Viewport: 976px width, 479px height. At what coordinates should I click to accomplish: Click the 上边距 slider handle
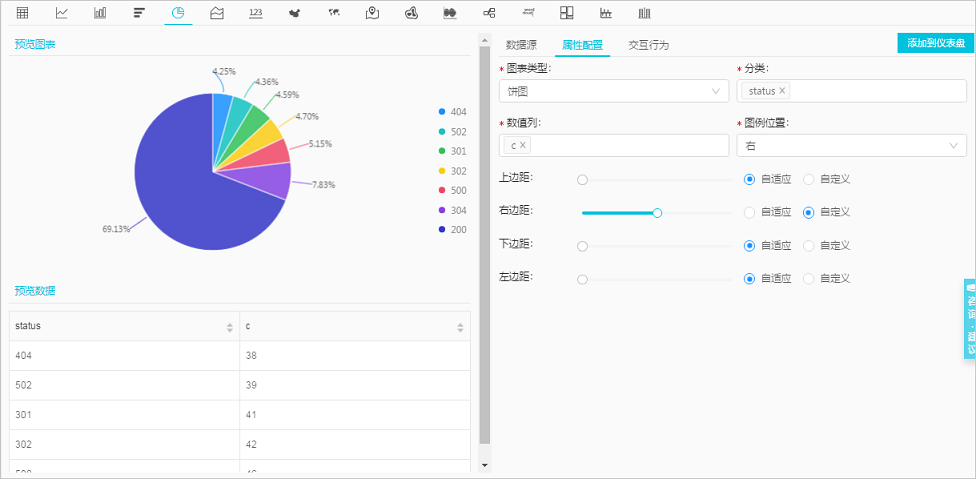[x=583, y=180]
